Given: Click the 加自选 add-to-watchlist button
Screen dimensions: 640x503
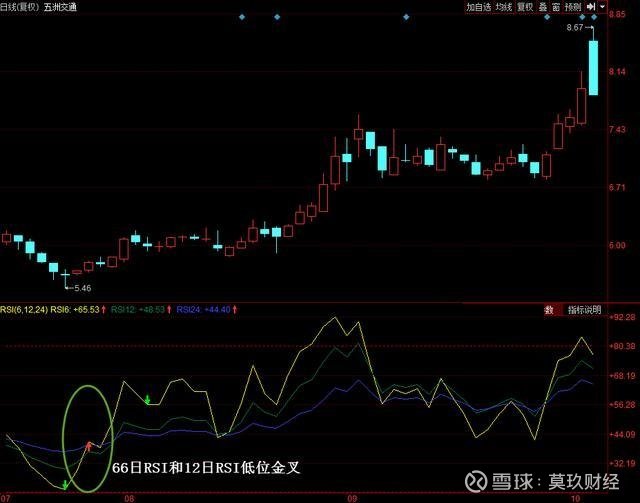Looking at the screenshot, I should click(479, 7).
